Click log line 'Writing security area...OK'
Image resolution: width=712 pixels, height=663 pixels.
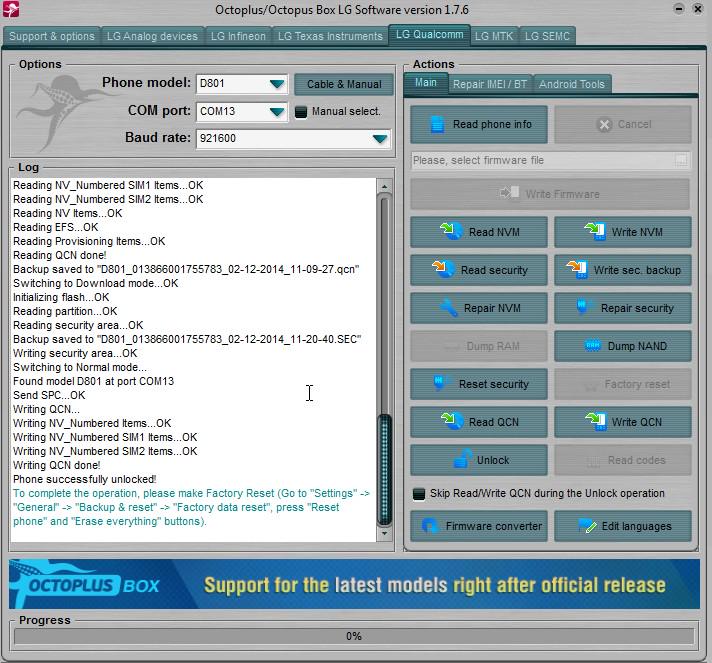click(75, 353)
